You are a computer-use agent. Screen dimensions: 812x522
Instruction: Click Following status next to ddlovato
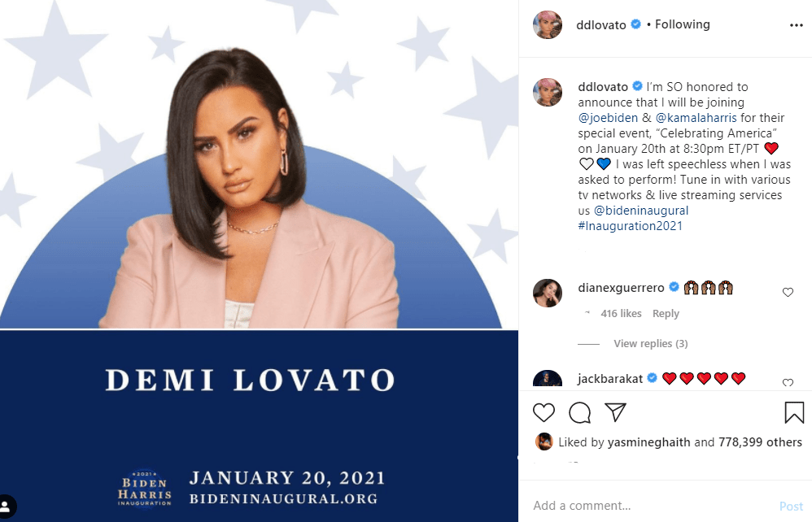pyautogui.click(x=682, y=24)
